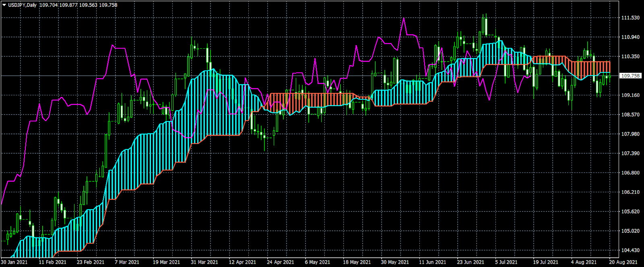
Task: Click the 6 May 2021 date label
Action: pyautogui.click(x=318, y=262)
